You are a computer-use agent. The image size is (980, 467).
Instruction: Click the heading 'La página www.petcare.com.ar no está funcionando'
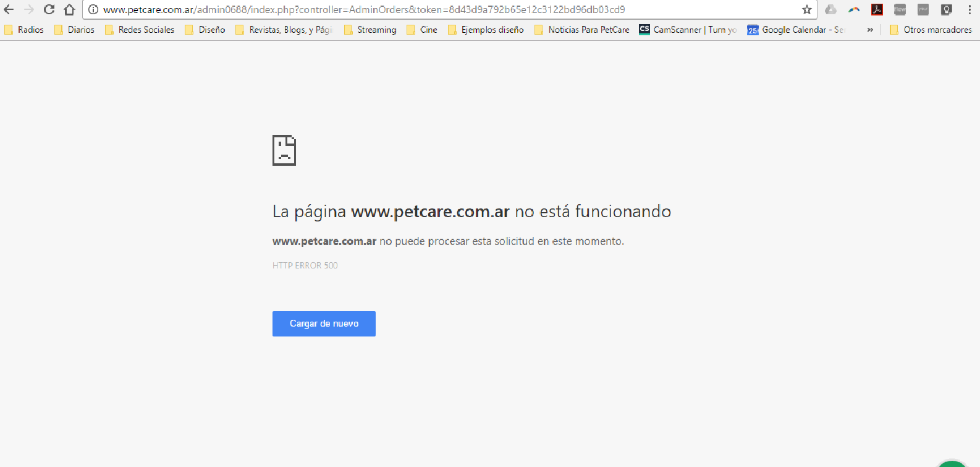471,212
